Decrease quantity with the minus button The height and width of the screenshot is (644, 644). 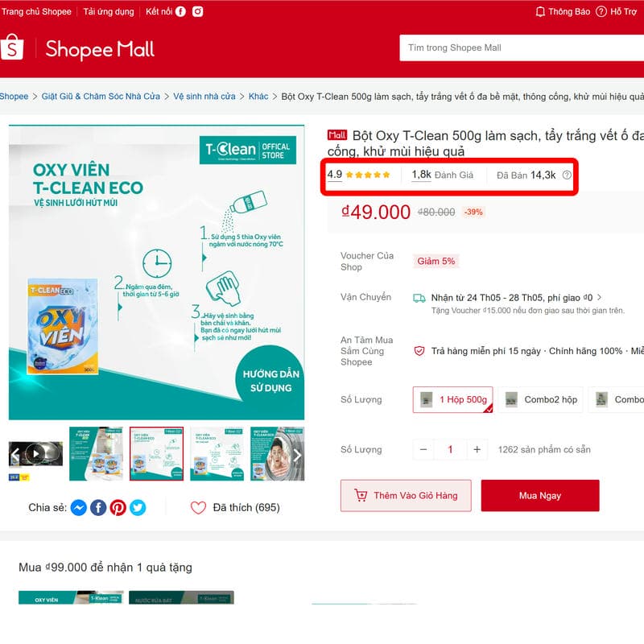pos(423,450)
